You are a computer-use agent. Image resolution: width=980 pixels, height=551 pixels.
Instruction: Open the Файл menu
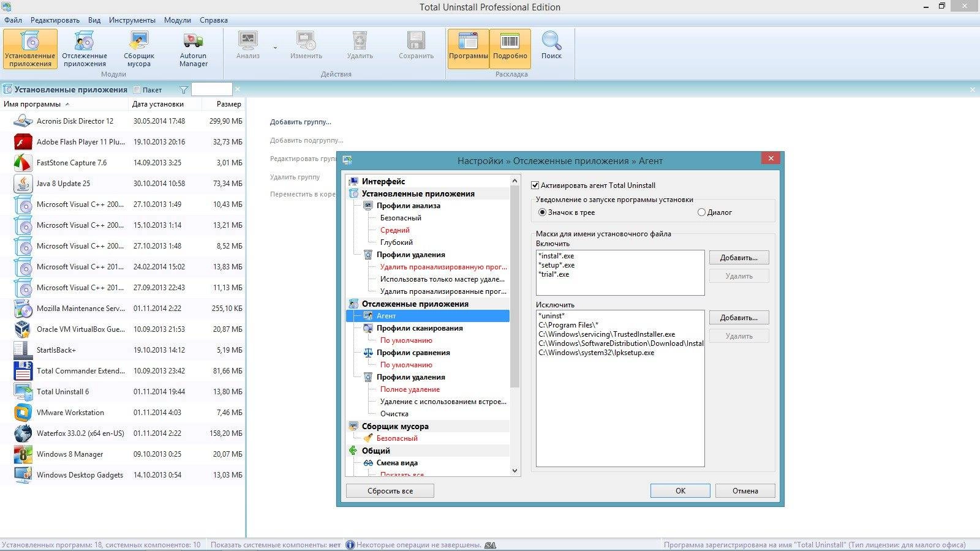(13, 20)
